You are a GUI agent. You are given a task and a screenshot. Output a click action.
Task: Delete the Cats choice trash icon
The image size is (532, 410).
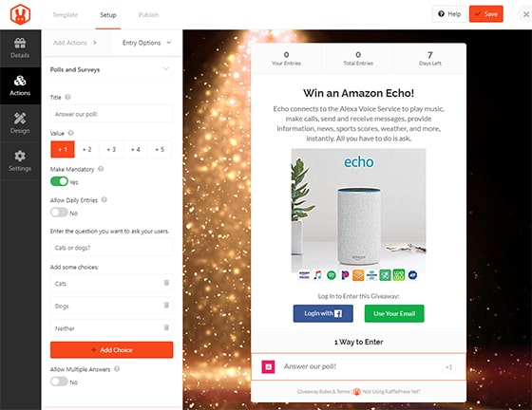click(166, 283)
